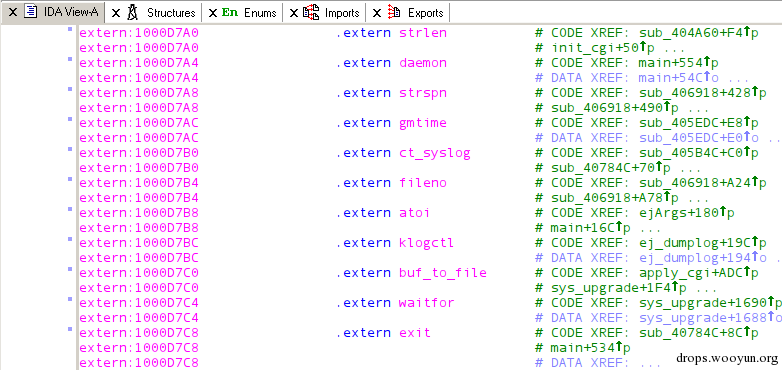Follow xref sys_upgrade+1690
The width and height of the screenshot is (782, 370).
pyautogui.click(x=703, y=303)
